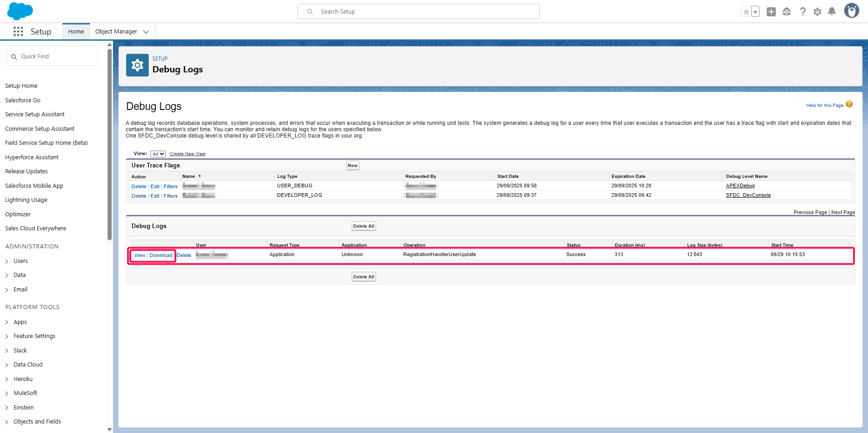This screenshot has width=868, height=433.
Task: Open the Global Actions plus icon
Action: (771, 12)
